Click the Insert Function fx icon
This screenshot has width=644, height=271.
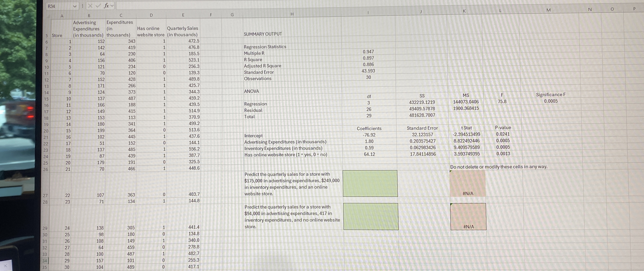[106, 6]
